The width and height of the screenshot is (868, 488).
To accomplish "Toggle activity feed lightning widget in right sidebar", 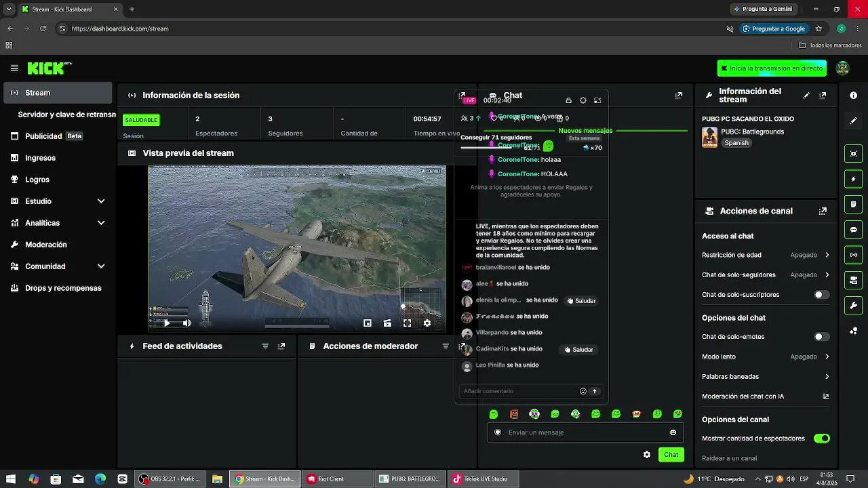I will 853,179.
